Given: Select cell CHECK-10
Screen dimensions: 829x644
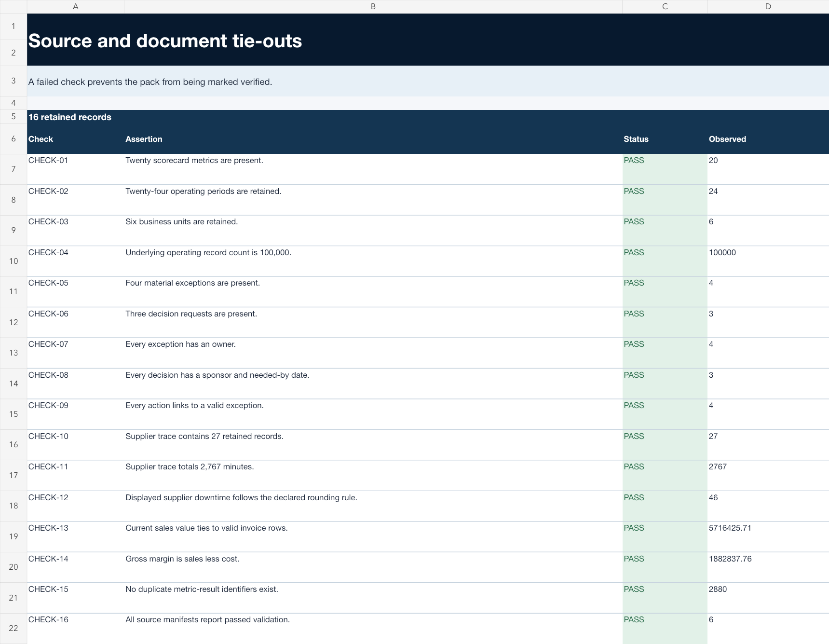Looking at the screenshot, I should (x=75, y=445).
